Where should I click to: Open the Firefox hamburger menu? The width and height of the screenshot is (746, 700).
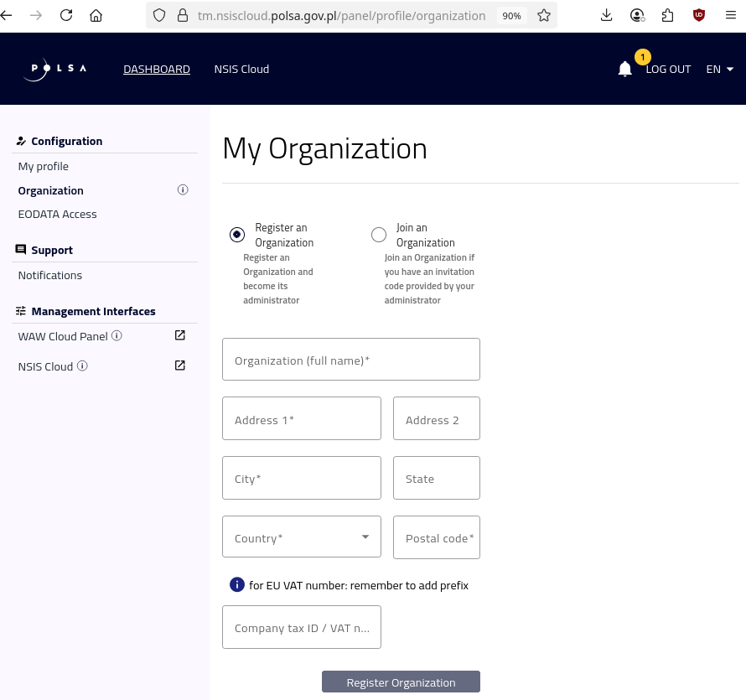pyautogui.click(x=731, y=15)
